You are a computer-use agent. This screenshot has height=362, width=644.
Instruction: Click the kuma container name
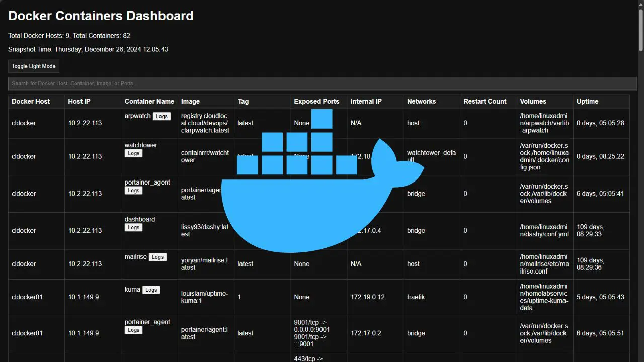[x=132, y=289]
